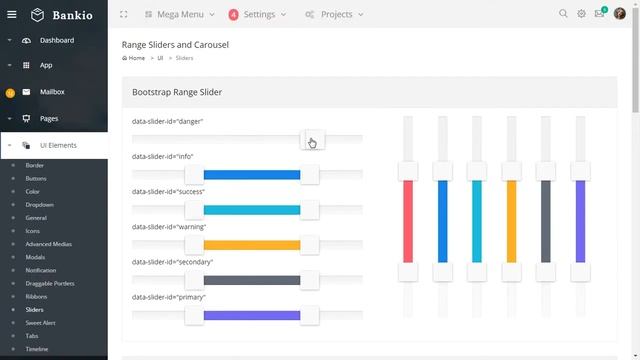
Task: Click the top handle of red vertical slider
Action: tap(408, 171)
